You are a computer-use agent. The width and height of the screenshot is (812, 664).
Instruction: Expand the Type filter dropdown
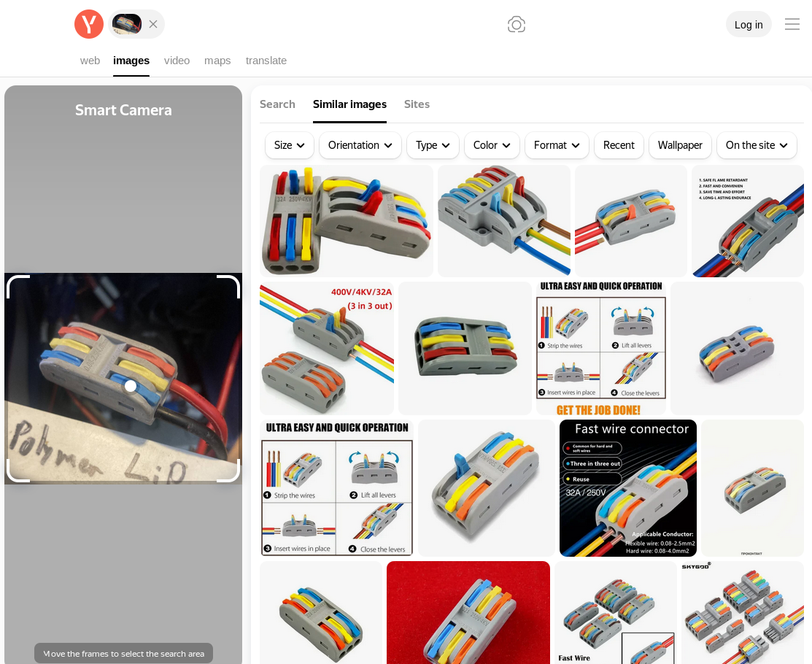point(433,145)
